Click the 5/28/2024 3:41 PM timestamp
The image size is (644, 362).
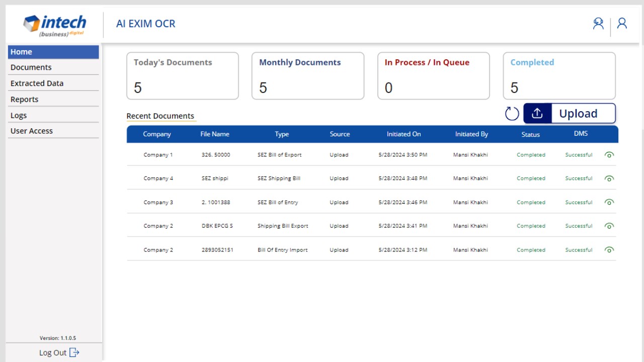point(403,226)
